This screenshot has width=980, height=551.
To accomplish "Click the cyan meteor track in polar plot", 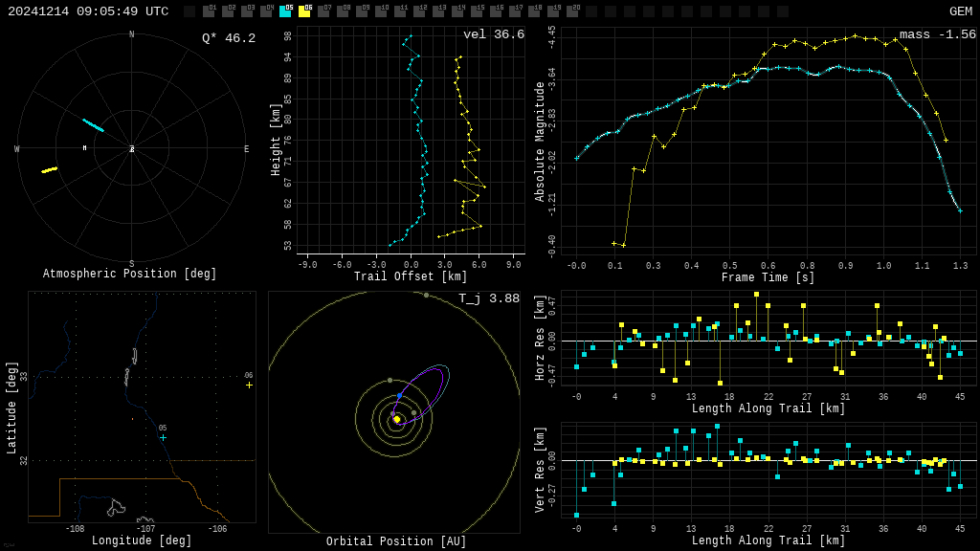I will tap(93, 124).
